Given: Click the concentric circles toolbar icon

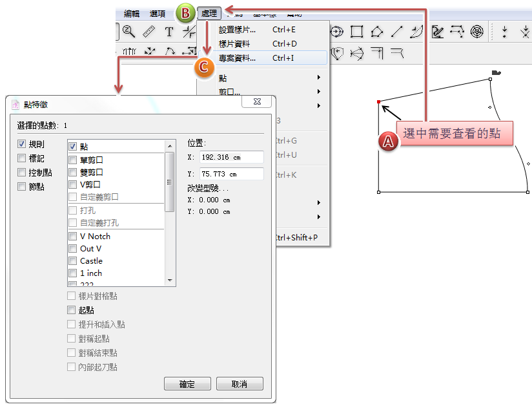Looking at the screenshot, I should point(477,31).
